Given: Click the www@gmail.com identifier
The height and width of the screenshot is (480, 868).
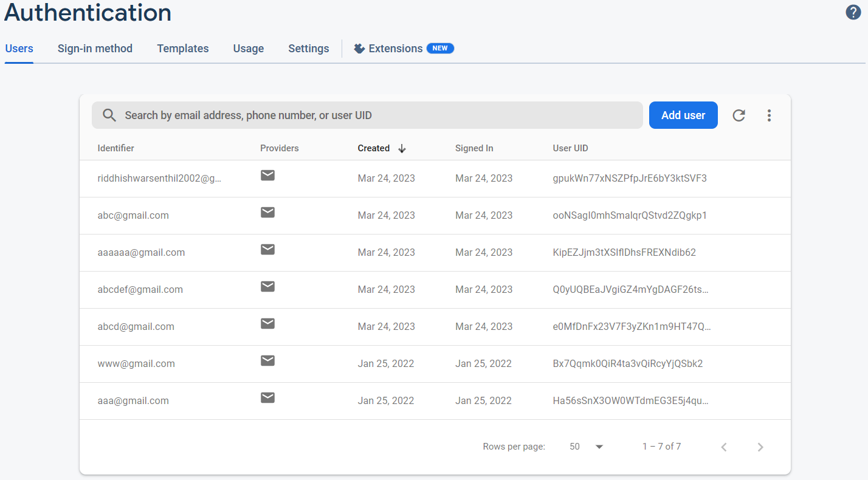Looking at the screenshot, I should click(136, 364).
